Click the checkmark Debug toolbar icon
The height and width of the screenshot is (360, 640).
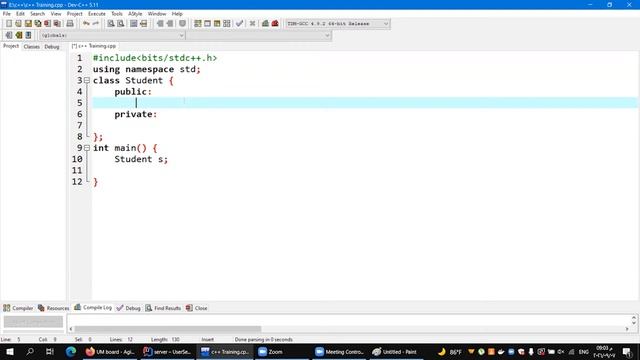click(x=240, y=24)
